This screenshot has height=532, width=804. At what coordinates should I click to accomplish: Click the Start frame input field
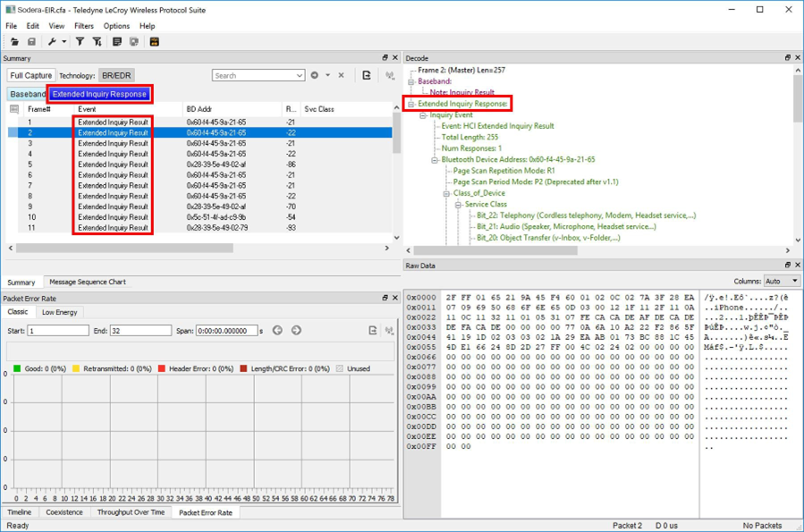[x=58, y=331]
